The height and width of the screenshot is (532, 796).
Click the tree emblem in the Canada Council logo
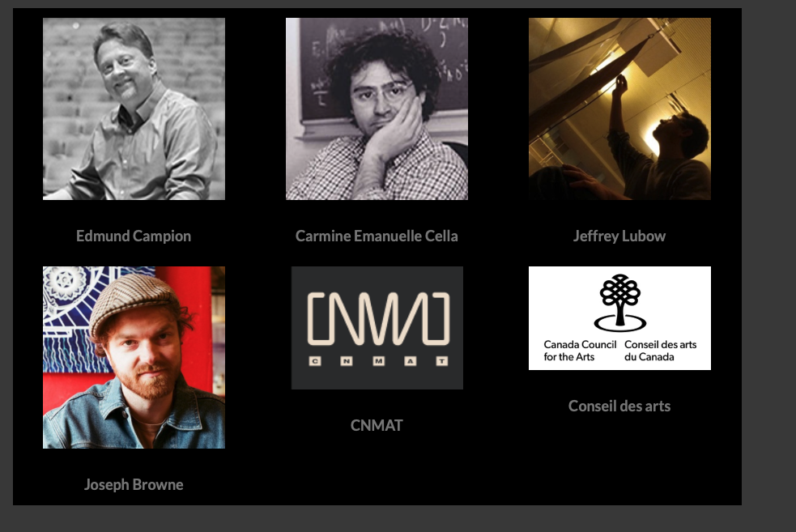tap(619, 303)
